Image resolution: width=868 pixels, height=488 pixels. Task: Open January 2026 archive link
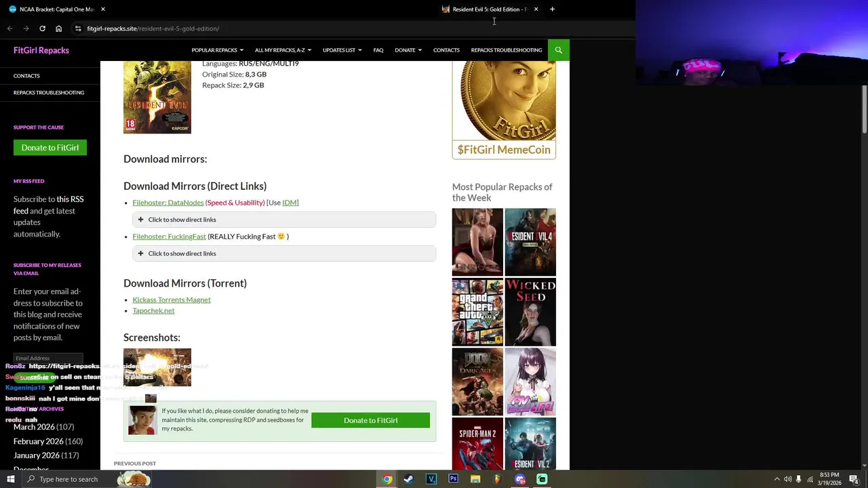37,455
